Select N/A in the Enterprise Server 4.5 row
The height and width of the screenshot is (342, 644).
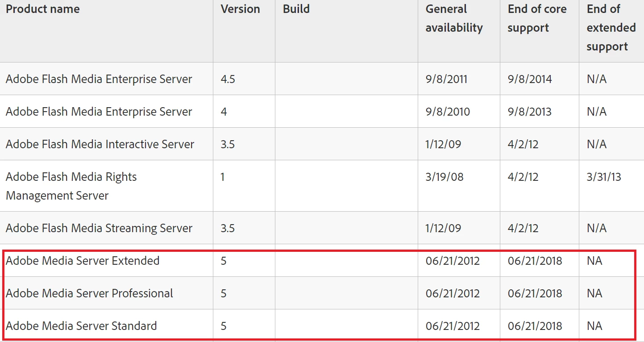click(597, 79)
